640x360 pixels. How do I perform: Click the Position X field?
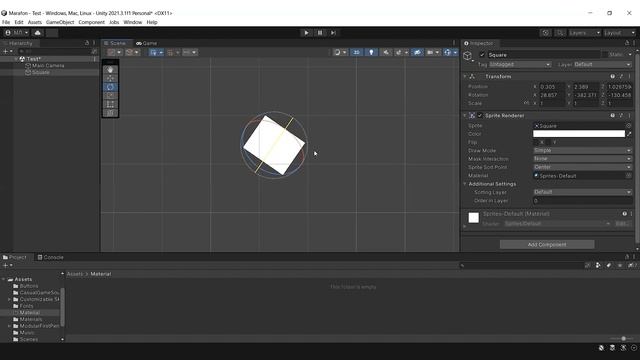coord(552,87)
